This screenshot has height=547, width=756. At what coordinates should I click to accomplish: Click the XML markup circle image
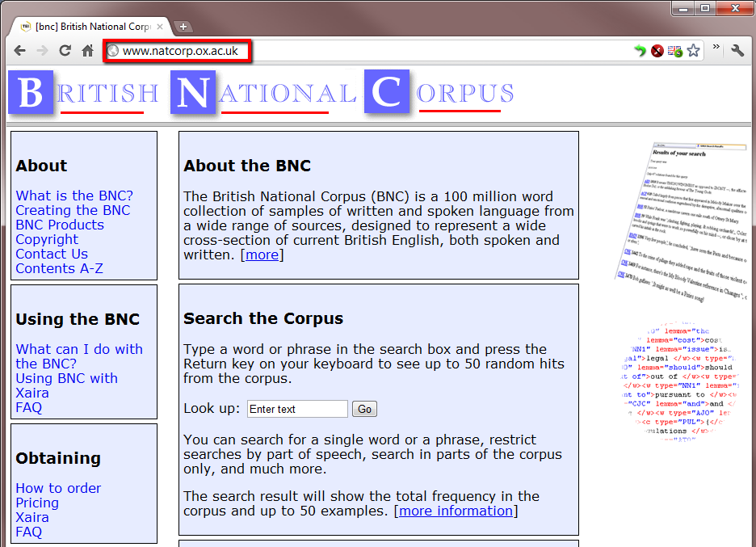click(680, 381)
